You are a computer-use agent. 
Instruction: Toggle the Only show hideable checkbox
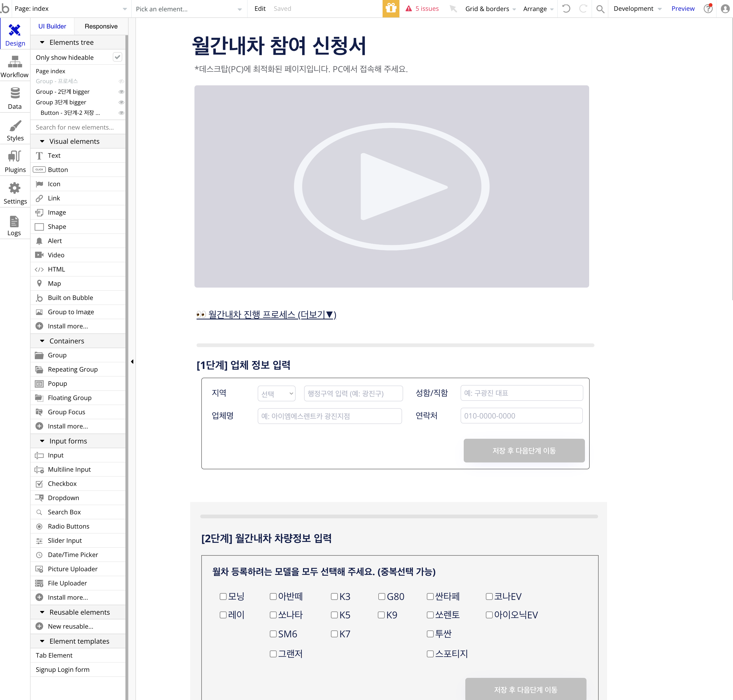tap(118, 57)
